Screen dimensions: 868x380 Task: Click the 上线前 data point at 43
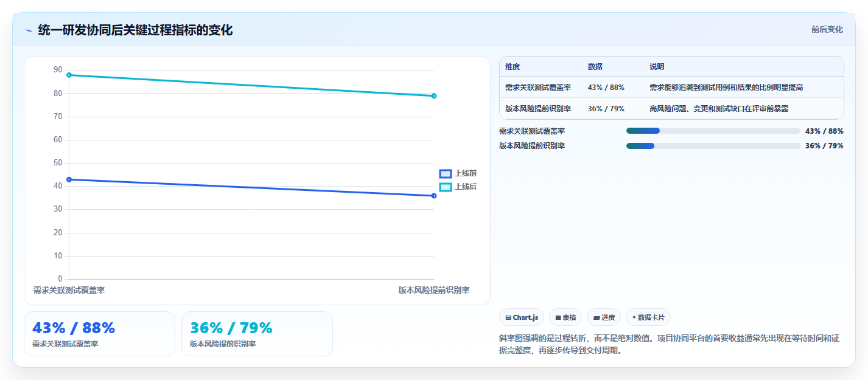[x=69, y=179]
